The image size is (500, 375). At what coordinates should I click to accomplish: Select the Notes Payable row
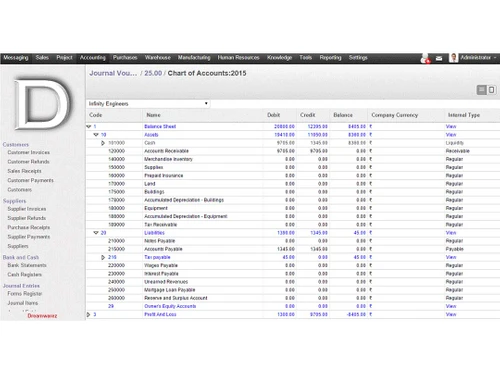coord(293,241)
